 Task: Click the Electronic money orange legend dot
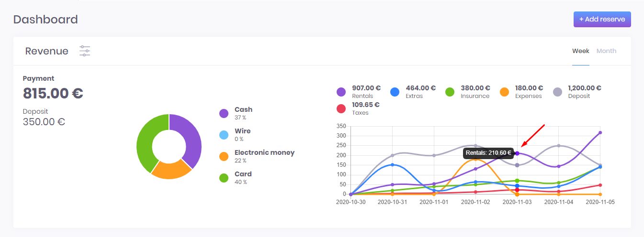pyautogui.click(x=224, y=156)
